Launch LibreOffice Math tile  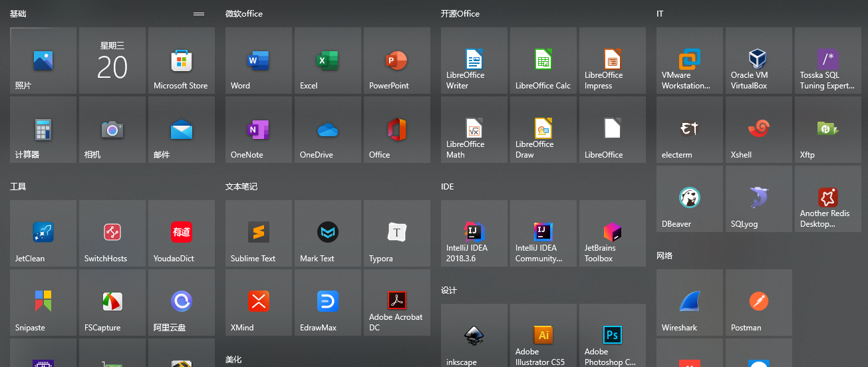tap(474, 130)
